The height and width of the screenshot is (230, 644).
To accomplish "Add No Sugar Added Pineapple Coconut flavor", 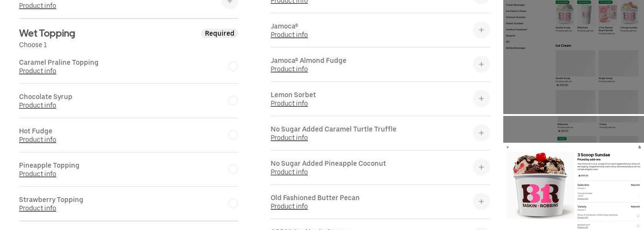I will click(x=481, y=167).
